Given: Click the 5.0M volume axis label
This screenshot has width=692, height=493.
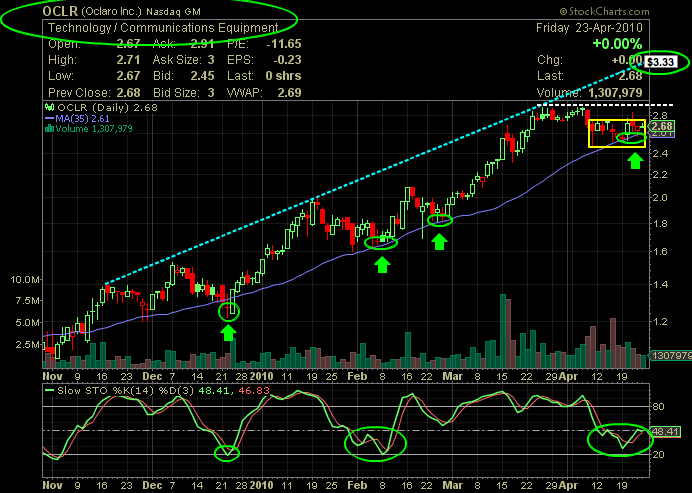Looking at the screenshot, I should [x=26, y=323].
